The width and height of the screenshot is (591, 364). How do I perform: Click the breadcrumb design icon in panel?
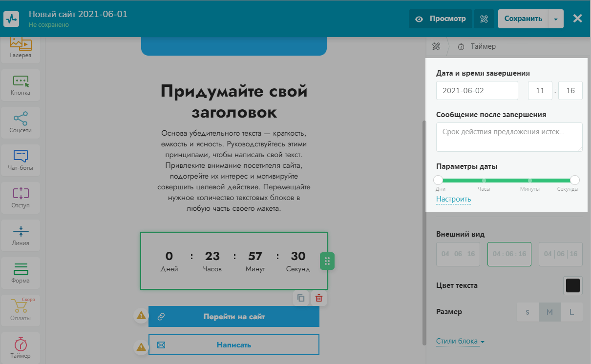[x=437, y=47]
